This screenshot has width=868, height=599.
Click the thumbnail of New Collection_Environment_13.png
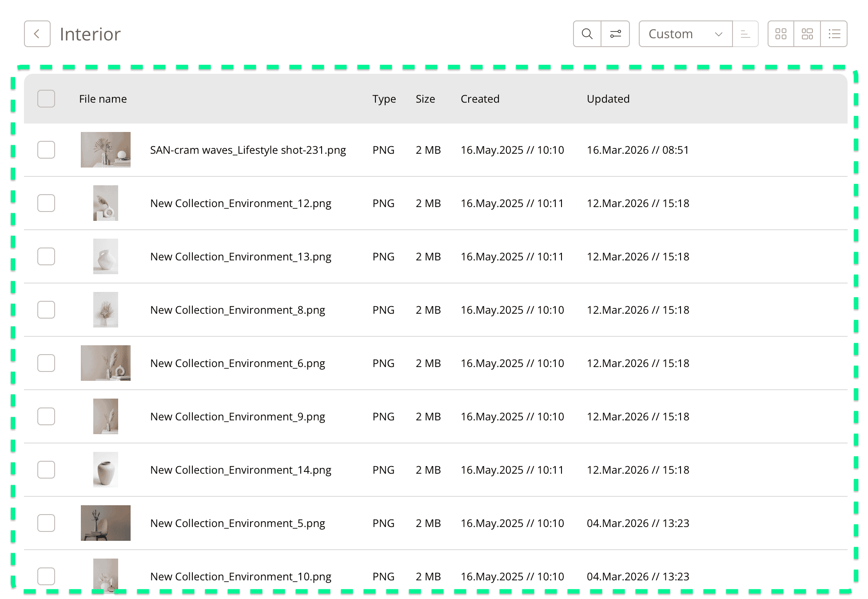click(x=105, y=256)
